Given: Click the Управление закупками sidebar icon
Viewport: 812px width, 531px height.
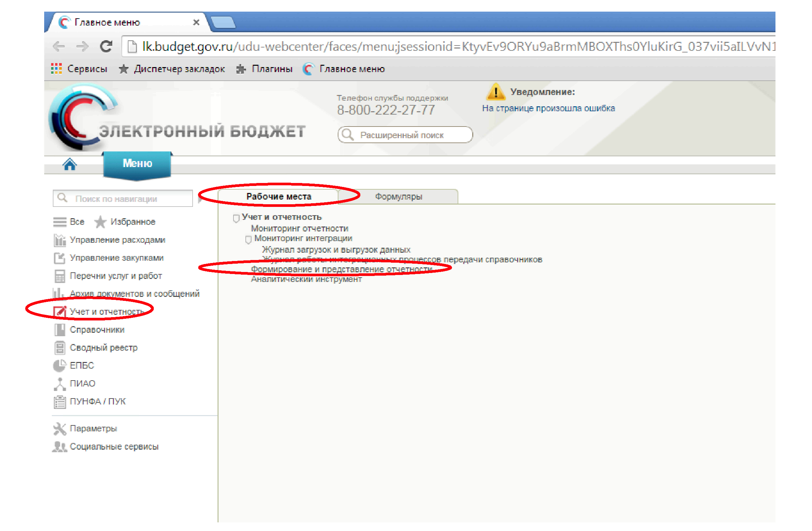Looking at the screenshot, I should (x=60, y=258).
